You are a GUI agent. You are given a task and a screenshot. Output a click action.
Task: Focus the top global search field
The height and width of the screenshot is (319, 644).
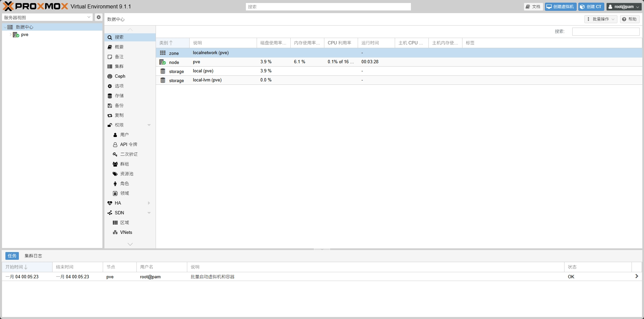pos(328,7)
